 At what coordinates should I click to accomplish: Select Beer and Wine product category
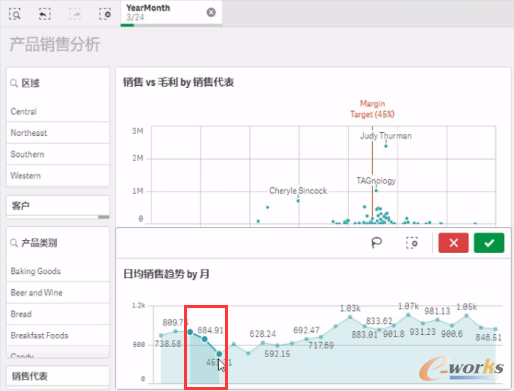click(58, 293)
